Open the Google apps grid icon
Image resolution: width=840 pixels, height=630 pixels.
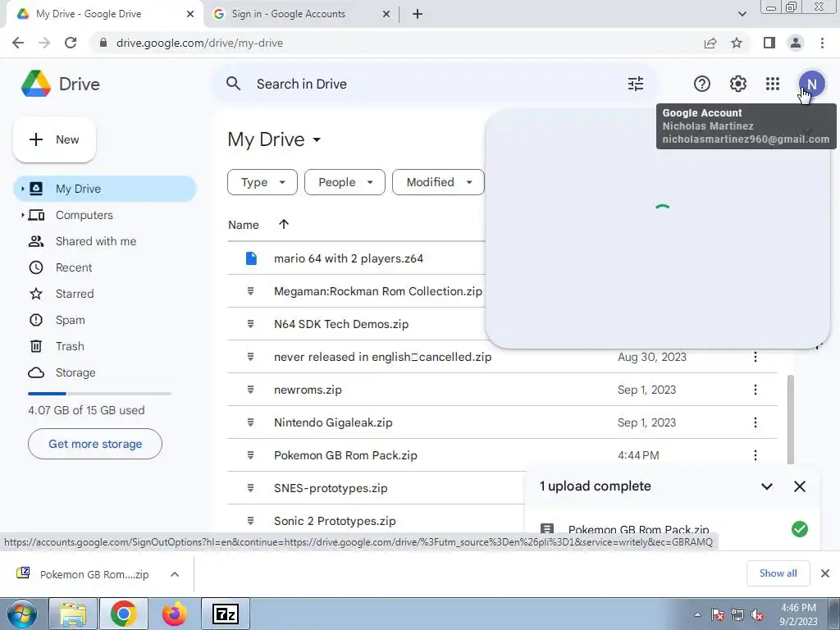(773, 84)
